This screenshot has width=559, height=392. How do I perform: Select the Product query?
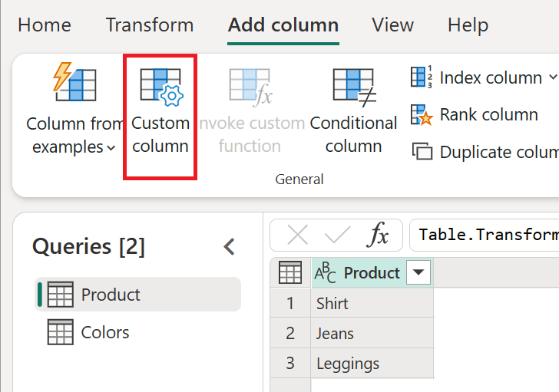(111, 295)
